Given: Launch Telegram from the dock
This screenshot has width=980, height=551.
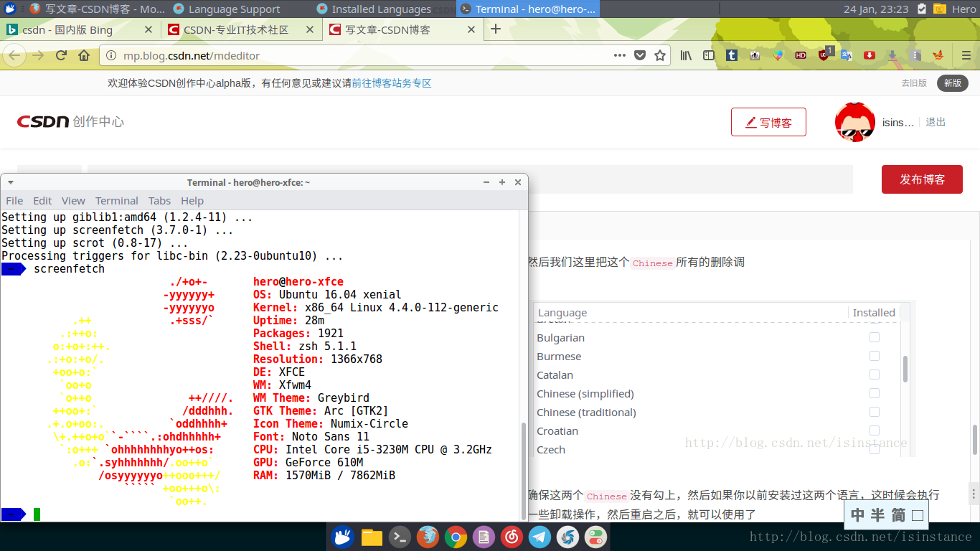Looking at the screenshot, I should click(x=540, y=537).
